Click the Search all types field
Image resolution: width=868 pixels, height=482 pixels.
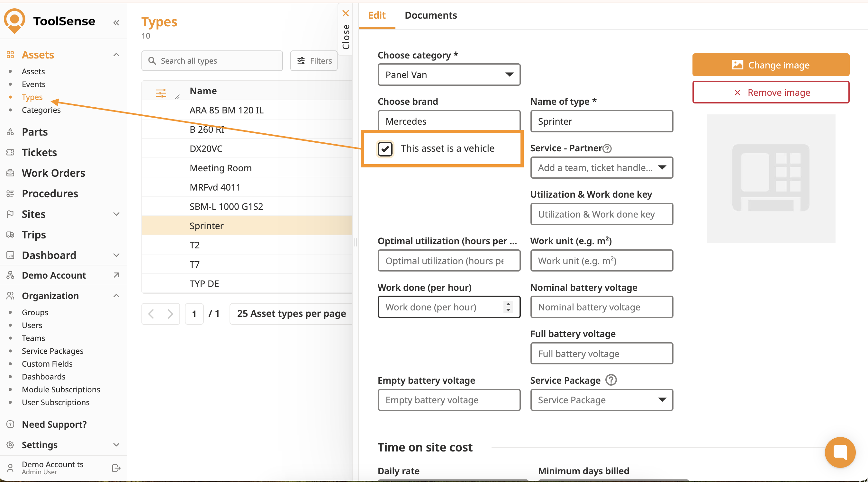pos(212,61)
